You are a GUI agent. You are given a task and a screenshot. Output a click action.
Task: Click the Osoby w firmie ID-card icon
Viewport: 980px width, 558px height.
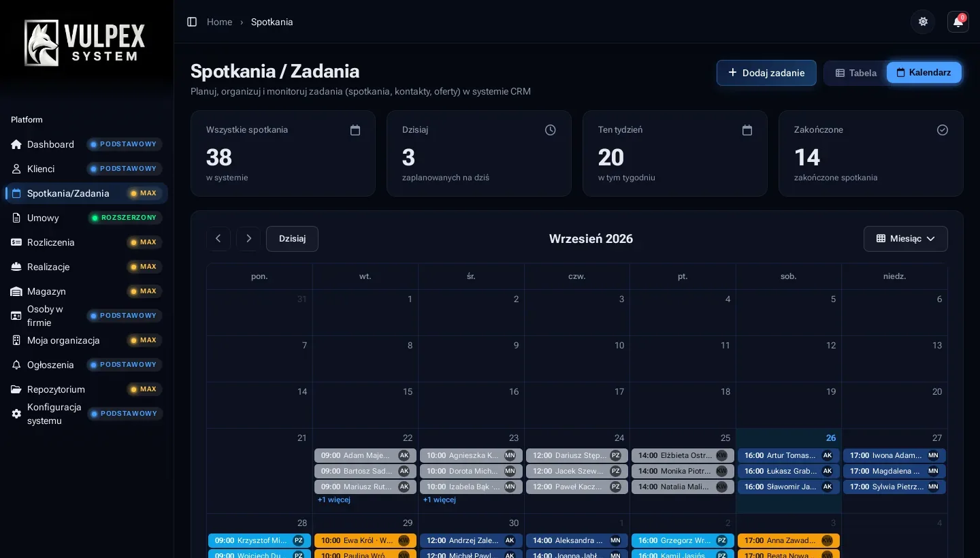pyautogui.click(x=16, y=316)
